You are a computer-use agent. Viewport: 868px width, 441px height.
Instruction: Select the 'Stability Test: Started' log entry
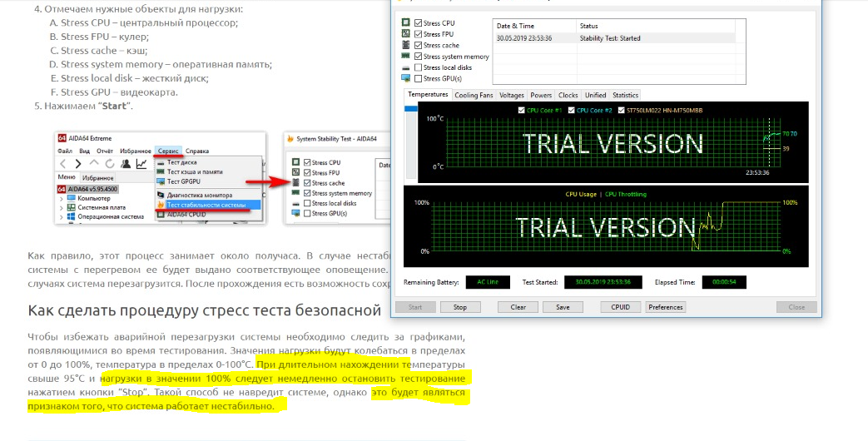point(613,38)
